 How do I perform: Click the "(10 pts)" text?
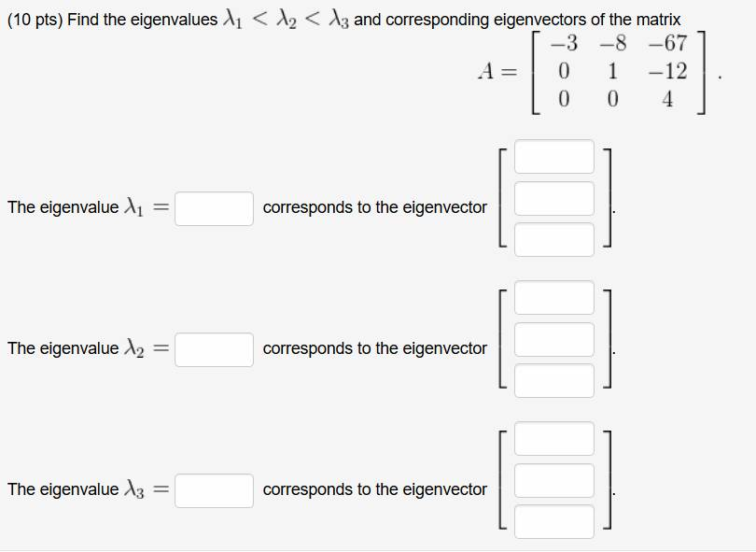point(35,20)
